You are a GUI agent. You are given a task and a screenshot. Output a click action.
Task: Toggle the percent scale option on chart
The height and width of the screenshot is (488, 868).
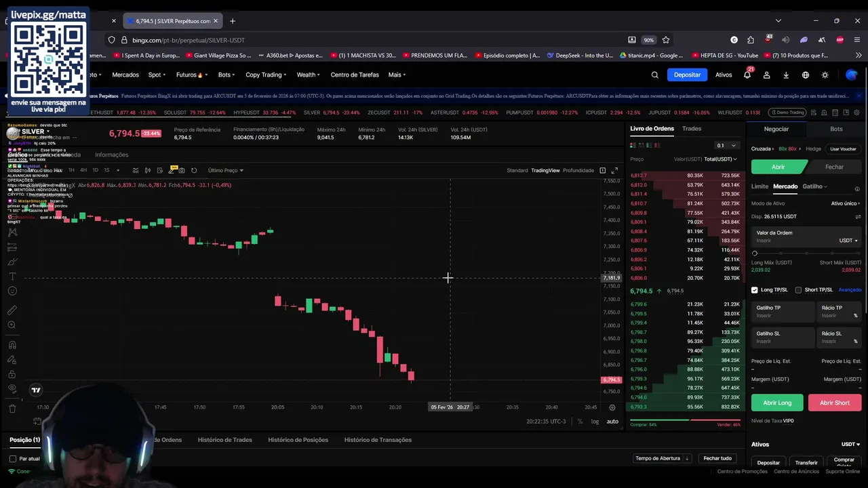coord(580,422)
